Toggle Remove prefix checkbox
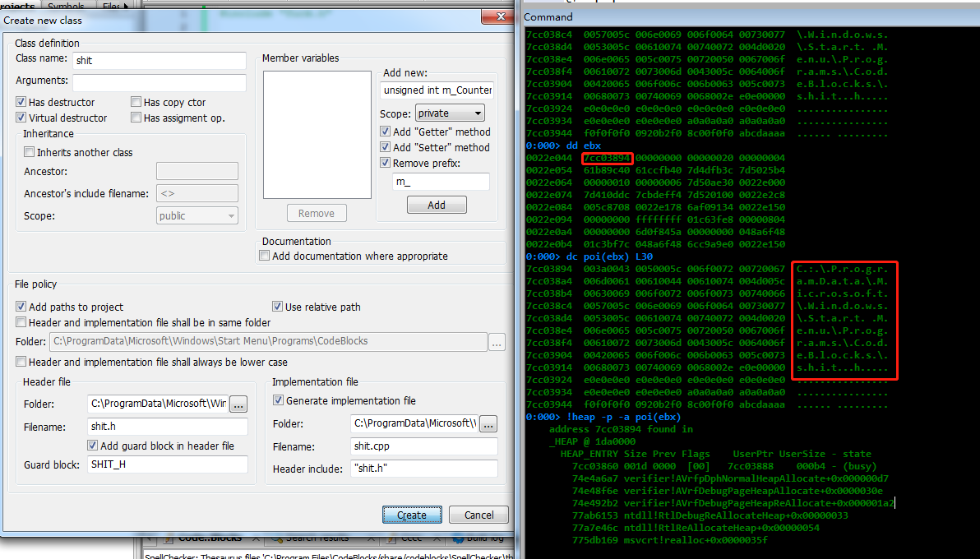 [386, 164]
